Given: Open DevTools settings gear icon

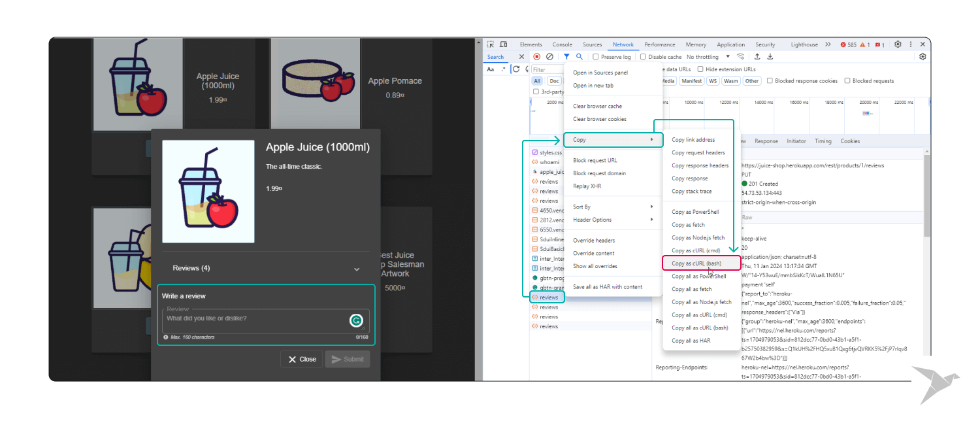Looking at the screenshot, I should [898, 44].
